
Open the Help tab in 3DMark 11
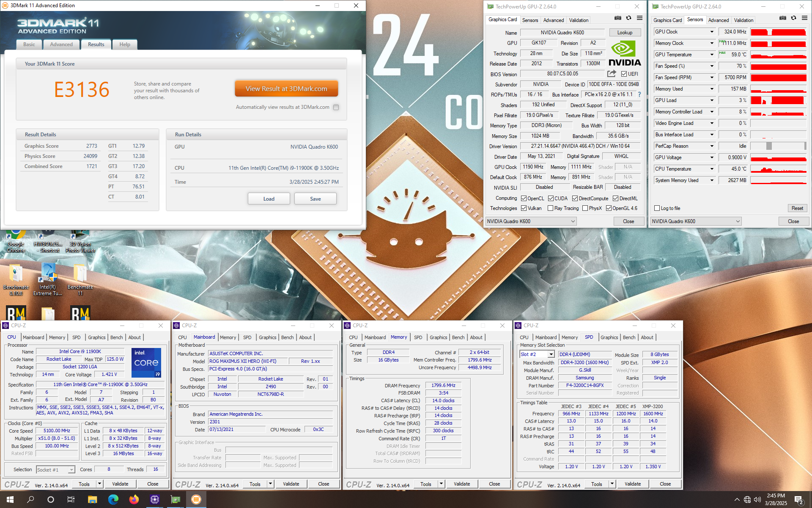point(125,44)
